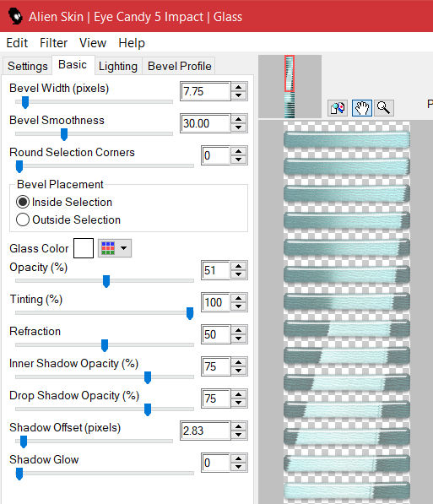Click the Tinting slider handle
The width and height of the screenshot is (433, 504).
point(190,313)
